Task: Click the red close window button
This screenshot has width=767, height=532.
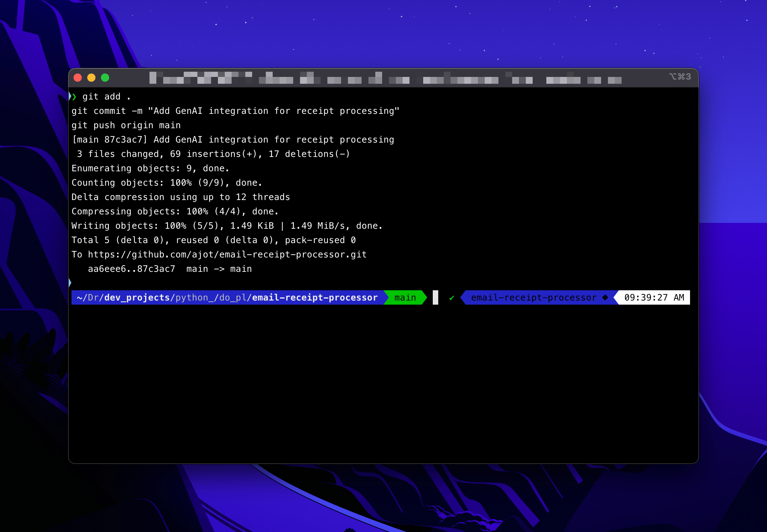Action: pyautogui.click(x=78, y=78)
